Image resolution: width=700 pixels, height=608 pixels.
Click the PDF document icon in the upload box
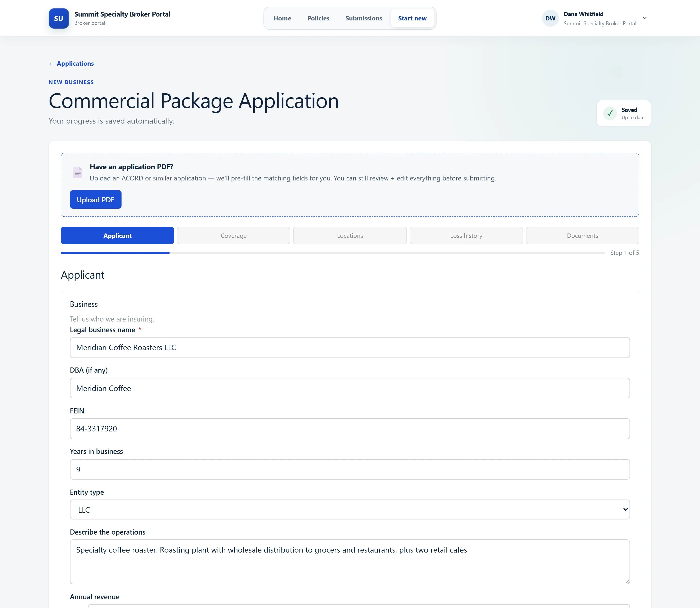(78, 172)
